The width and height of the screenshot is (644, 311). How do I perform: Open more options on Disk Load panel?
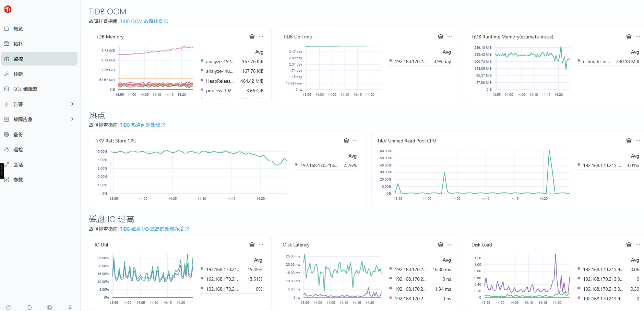[x=638, y=245]
